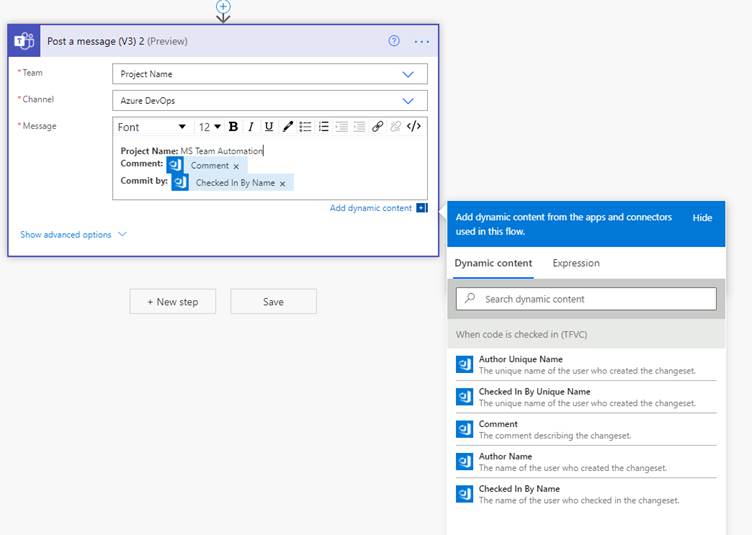Image resolution: width=752 pixels, height=535 pixels.
Task: Click the Author Unique Name item icon
Action: pos(464,364)
